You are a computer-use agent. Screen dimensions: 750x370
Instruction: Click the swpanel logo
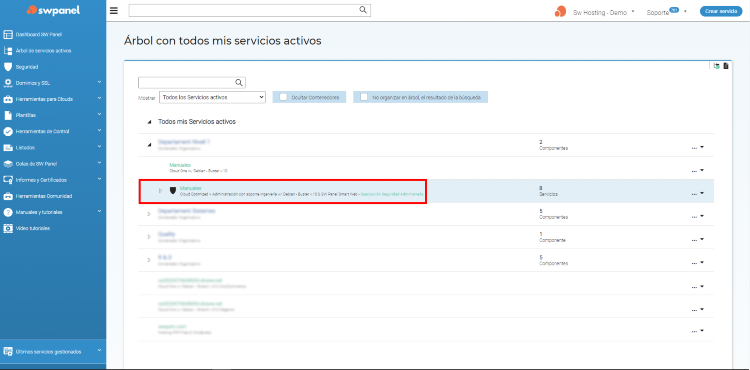(x=53, y=11)
